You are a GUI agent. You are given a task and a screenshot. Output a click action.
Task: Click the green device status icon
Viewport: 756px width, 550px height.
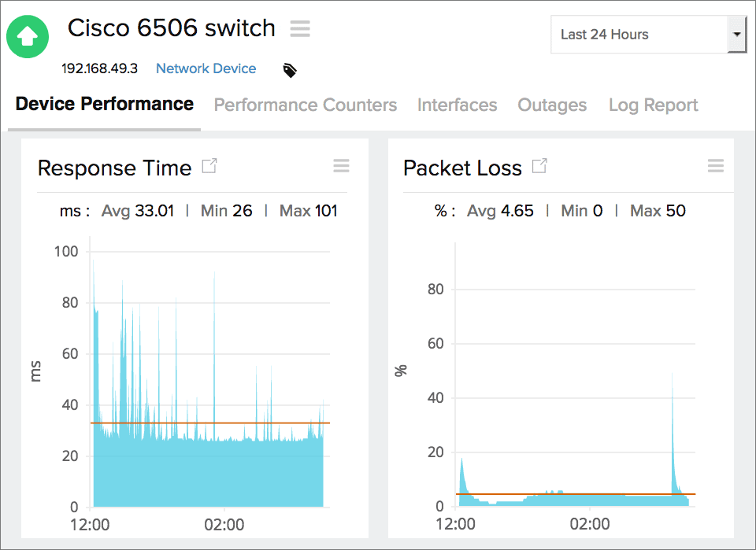(x=27, y=36)
